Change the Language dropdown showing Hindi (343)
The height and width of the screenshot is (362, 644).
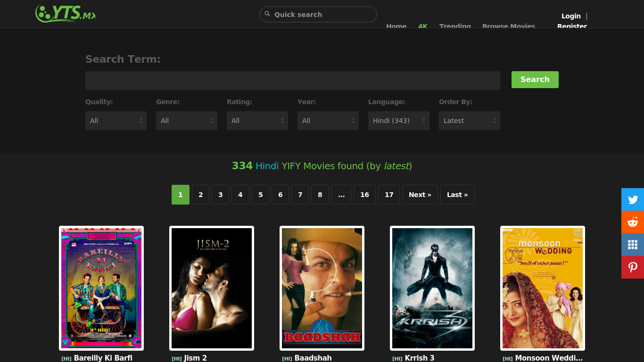point(398,121)
